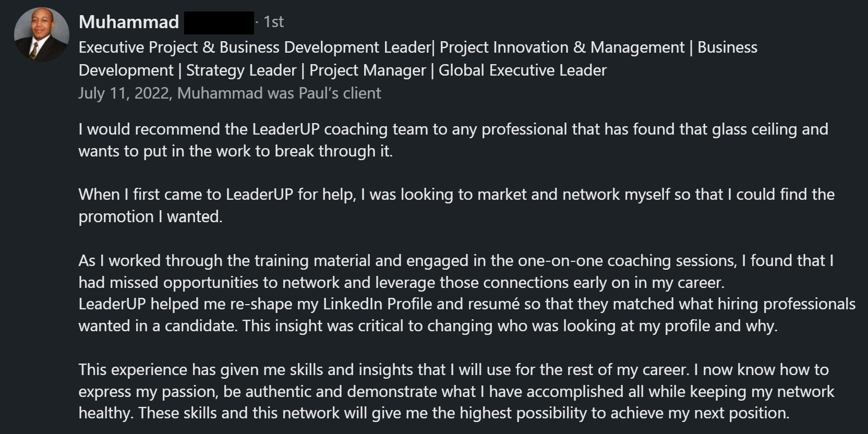The width and height of the screenshot is (868, 434).
Task: Click the line starting This experience has given
Action: click(x=453, y=370)
